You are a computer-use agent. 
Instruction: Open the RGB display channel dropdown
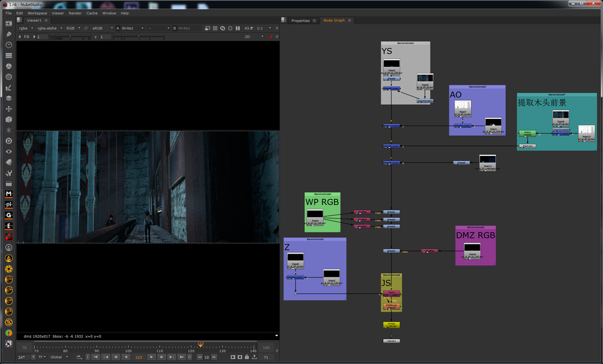click(73, 28)
